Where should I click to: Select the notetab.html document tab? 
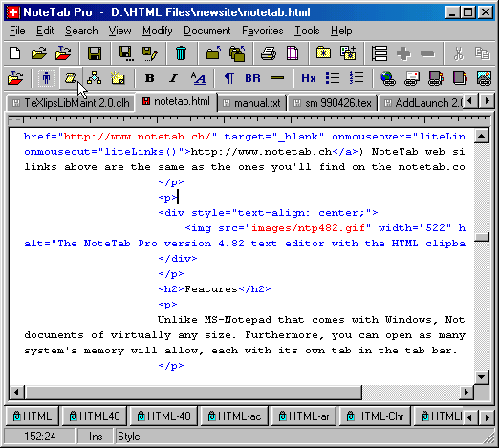(x=176, y=101)
